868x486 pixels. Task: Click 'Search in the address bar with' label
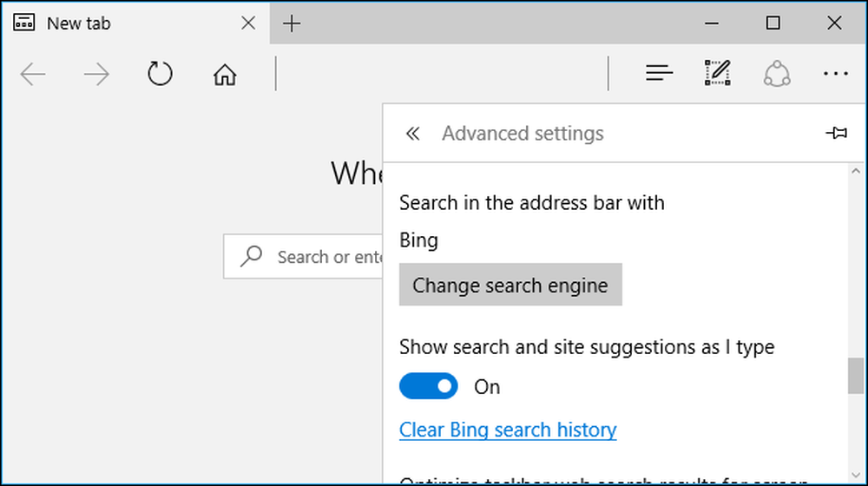pos(531,202)
